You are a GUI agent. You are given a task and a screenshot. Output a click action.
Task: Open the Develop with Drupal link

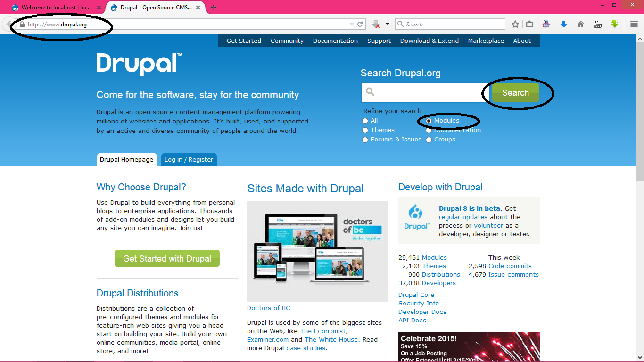pyautogui.click(x=440, y=187)
